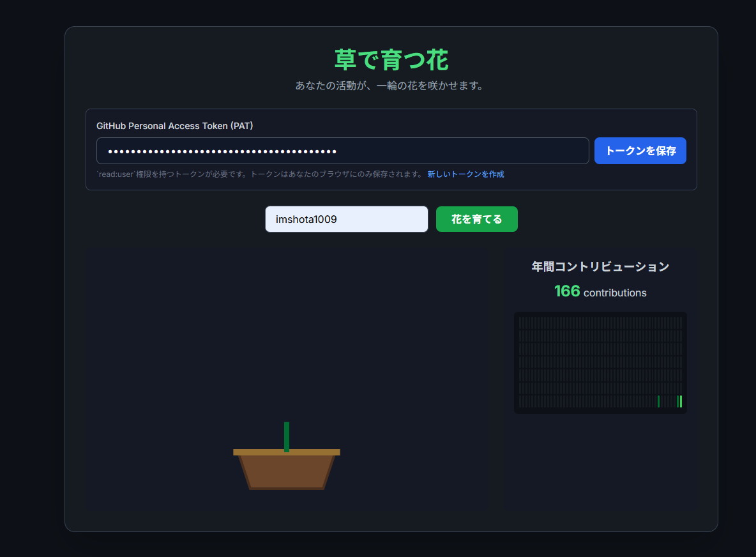Open the 新しいトークンを作成 link
756x557 pixels.
(465, 174)
